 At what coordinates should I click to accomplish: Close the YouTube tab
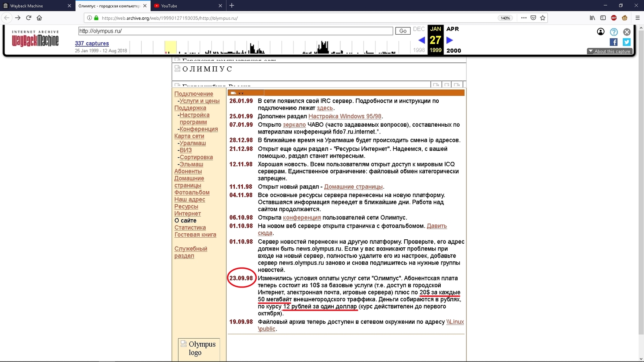pyautogui.click(x=220, y=6)
